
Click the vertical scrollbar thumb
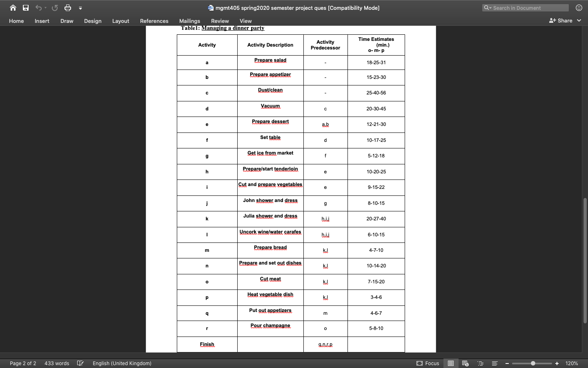(585, 260)
